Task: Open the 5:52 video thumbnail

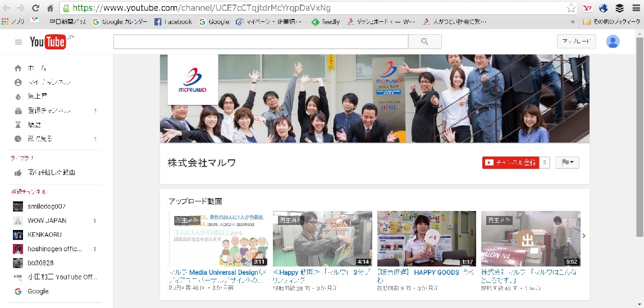Action: tap(531, 238)
